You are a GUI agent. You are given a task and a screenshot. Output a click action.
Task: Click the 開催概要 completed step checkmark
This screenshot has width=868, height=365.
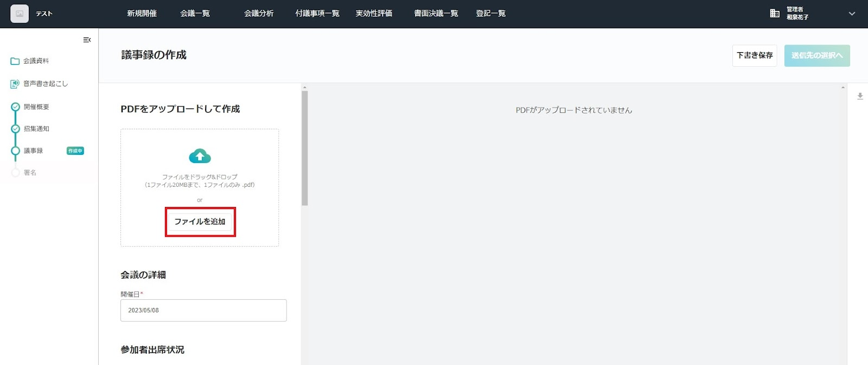pos(16,107)
